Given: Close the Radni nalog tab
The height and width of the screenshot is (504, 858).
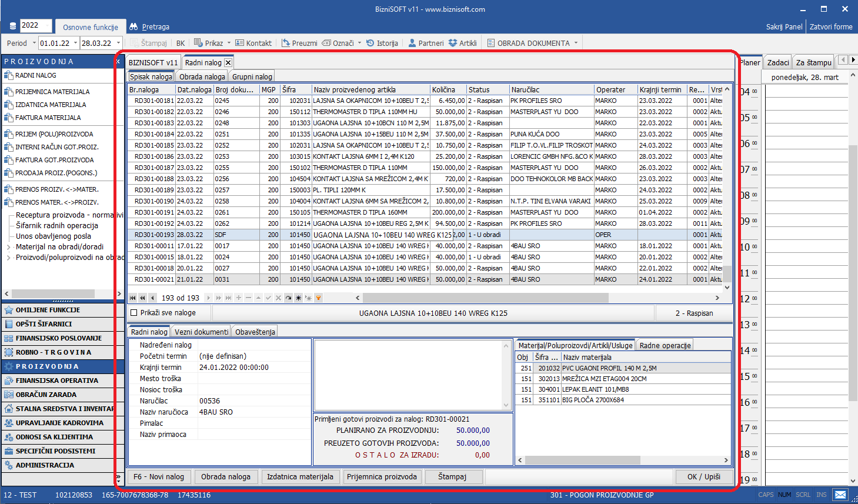Looking at the screenshot, I should (228, 62).
